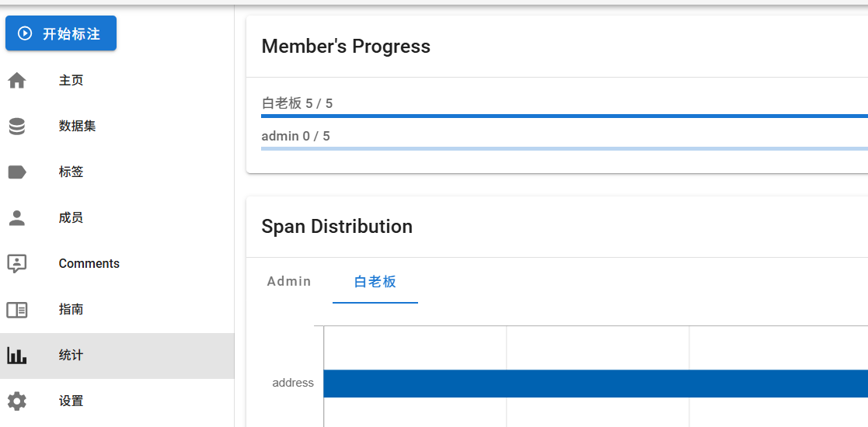Click the address bar in the chart

click(x=596, y=384)
